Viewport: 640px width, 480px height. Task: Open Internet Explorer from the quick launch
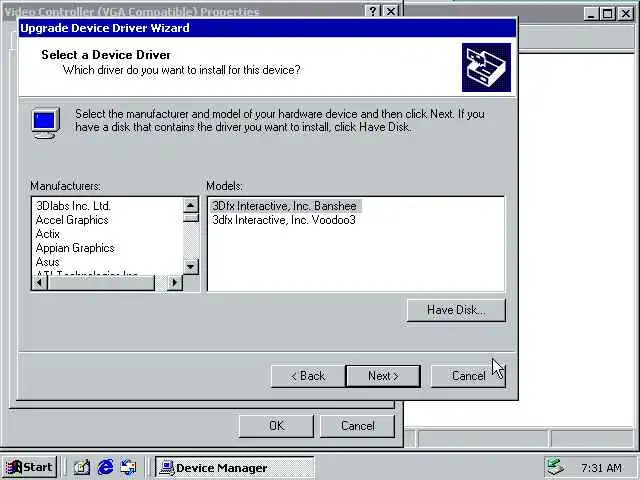point(106,467)
